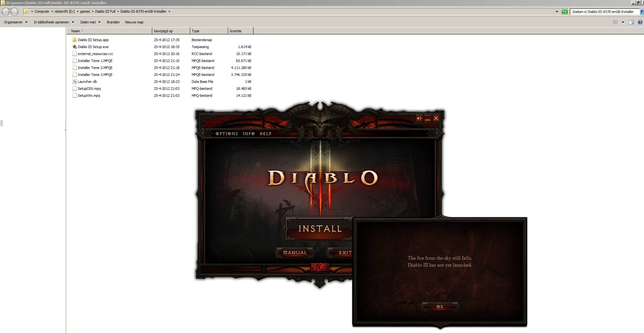The height and width of the screenshot is (333, 644).
Task: Click the Launcher.db file icon
Action: point(75,82)
